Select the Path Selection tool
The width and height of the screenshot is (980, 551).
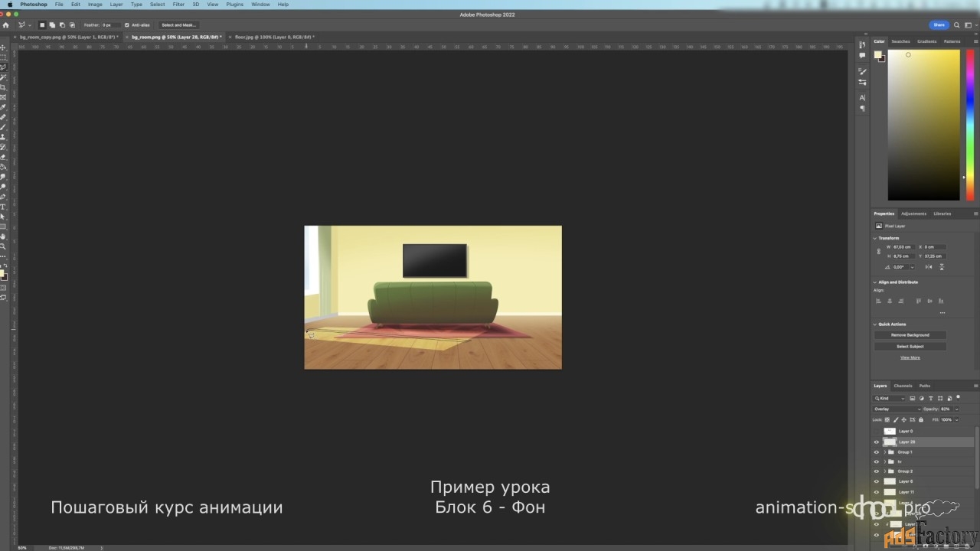point(3,217)
